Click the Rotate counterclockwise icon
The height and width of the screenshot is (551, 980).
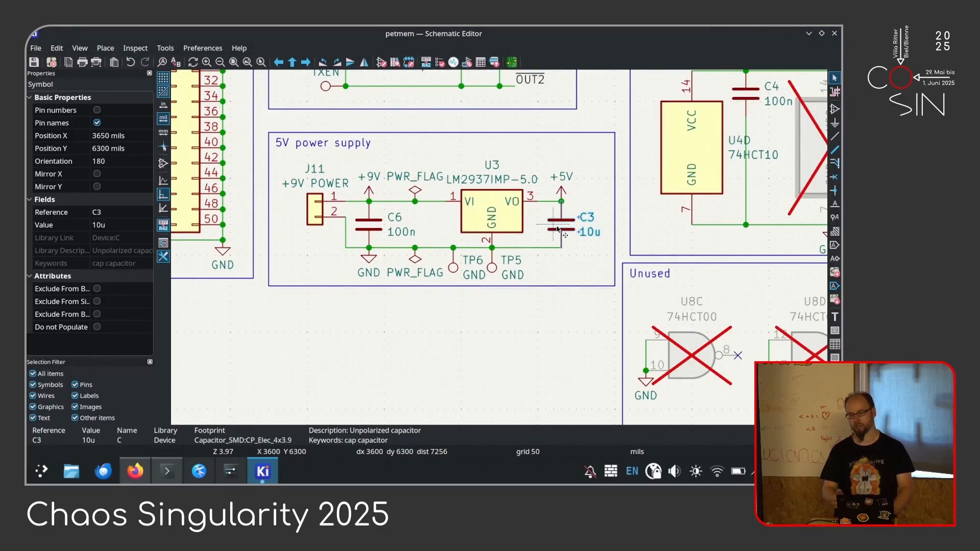point(323,62)
